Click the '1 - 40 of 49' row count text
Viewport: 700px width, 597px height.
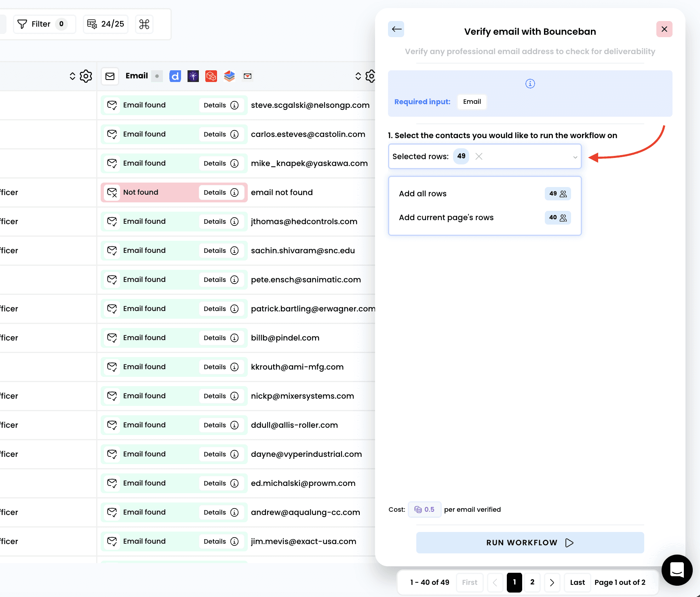point(429,582)
